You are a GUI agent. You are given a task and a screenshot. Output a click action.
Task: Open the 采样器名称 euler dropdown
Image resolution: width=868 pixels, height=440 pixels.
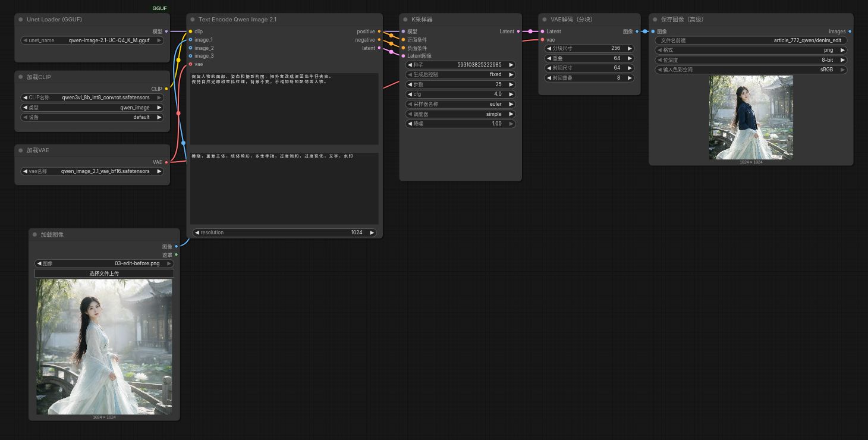461,104
